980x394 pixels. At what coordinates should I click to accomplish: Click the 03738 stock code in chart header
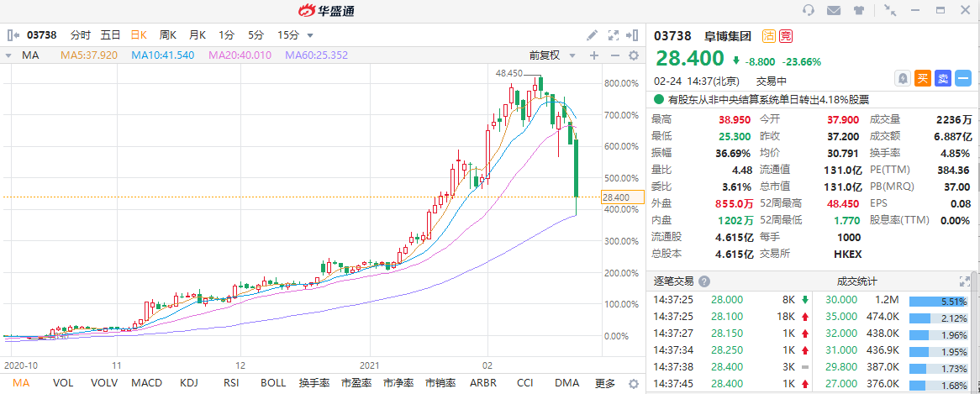coord(43,35)
